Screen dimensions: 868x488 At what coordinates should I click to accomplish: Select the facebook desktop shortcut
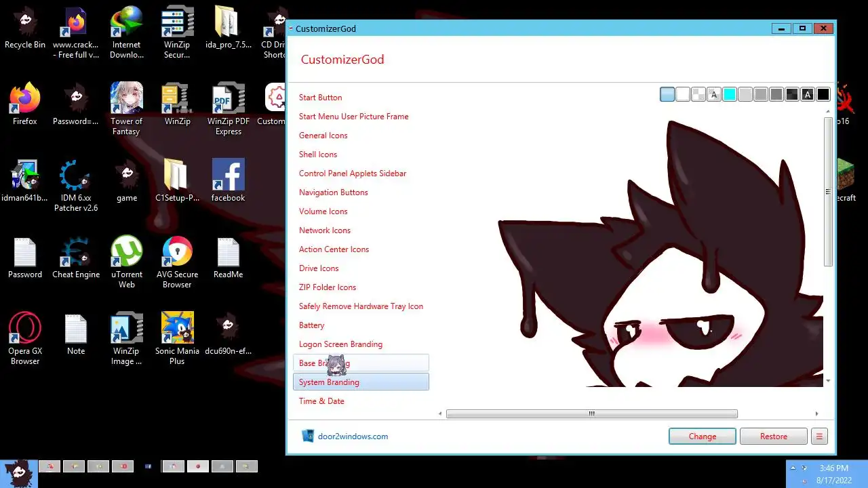[229, 182]
